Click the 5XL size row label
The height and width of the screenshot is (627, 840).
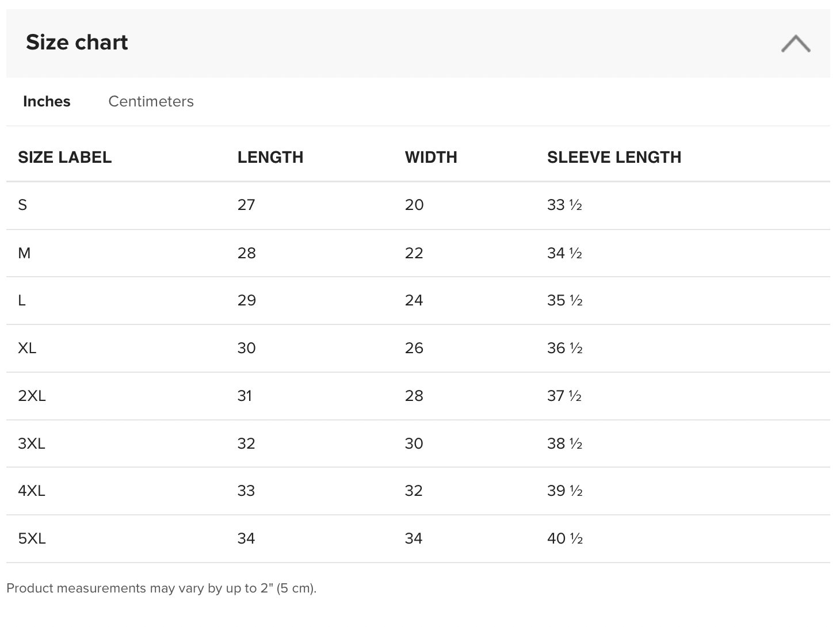click(x=32, y=539)
